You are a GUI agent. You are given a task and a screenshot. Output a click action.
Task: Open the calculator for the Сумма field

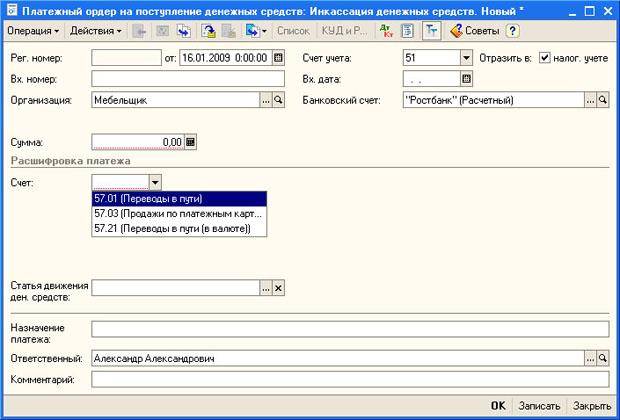[191, 142]
